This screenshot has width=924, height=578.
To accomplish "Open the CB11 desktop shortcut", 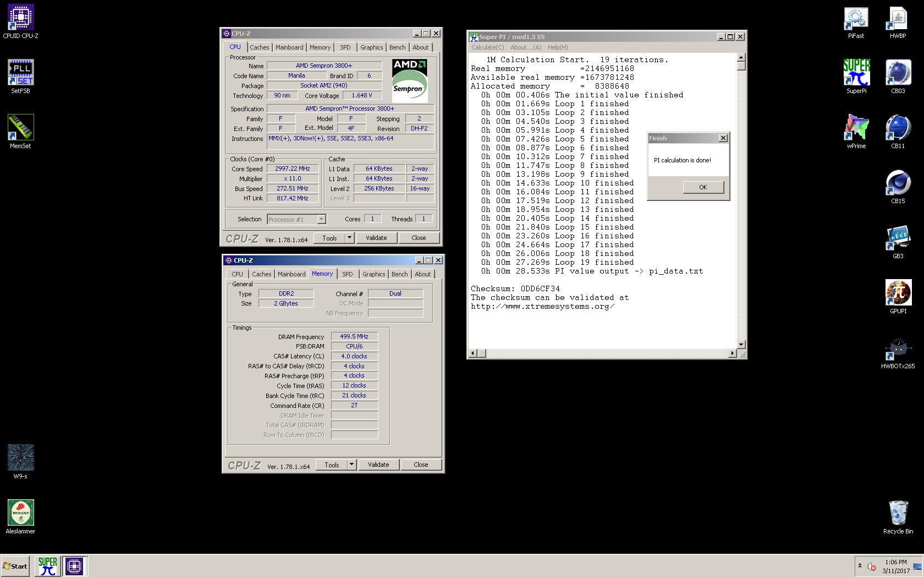I will pyautogui.click(x=898, y=132).
